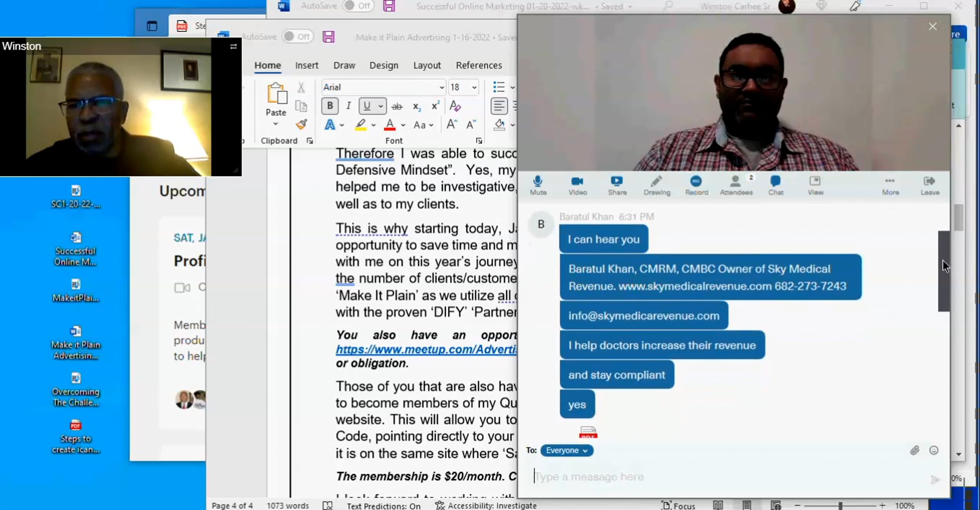Apply Italic formatting from the ribbon
Image resolution: width=980 pixels, height=510 pixels.
tap(348, 106)
